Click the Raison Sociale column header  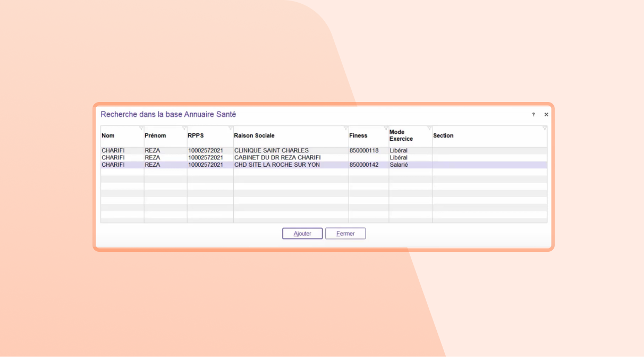tap(254, 136)
